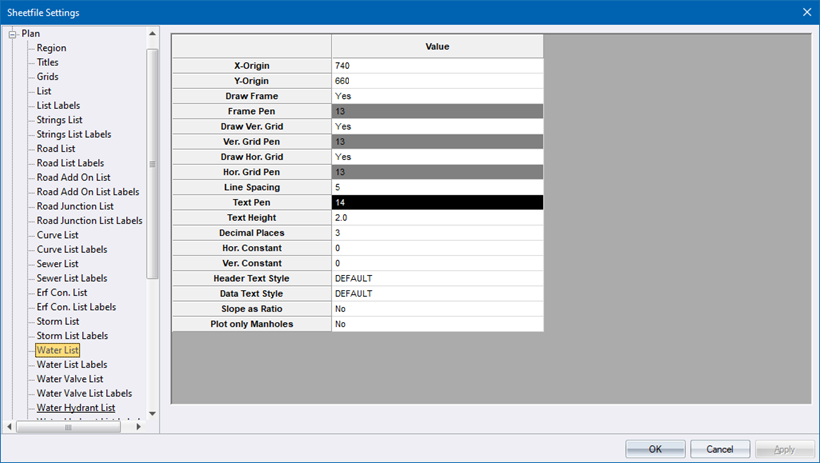Screen dimensions: 820x463
Task: Collapse the Plan tree node
Action: [13, 34]
